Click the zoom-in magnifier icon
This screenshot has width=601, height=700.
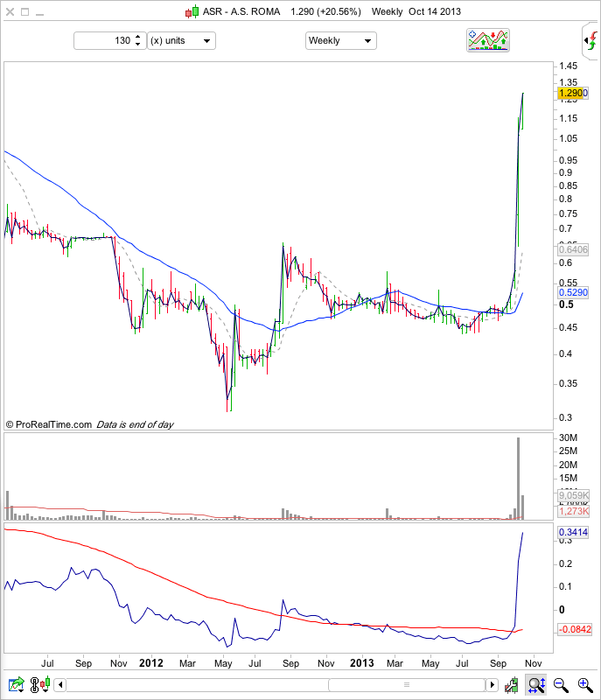pyautogui.click(x=585, y=684)
